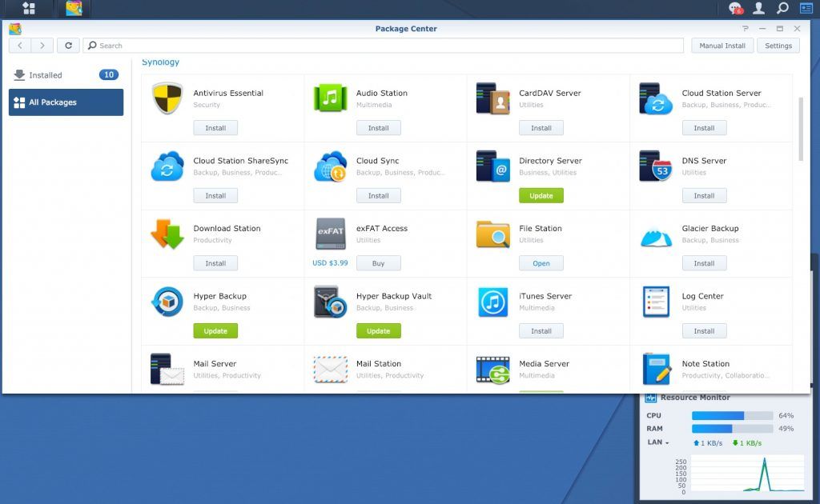
Task: Install Log Center
Action: coord(704,331)
